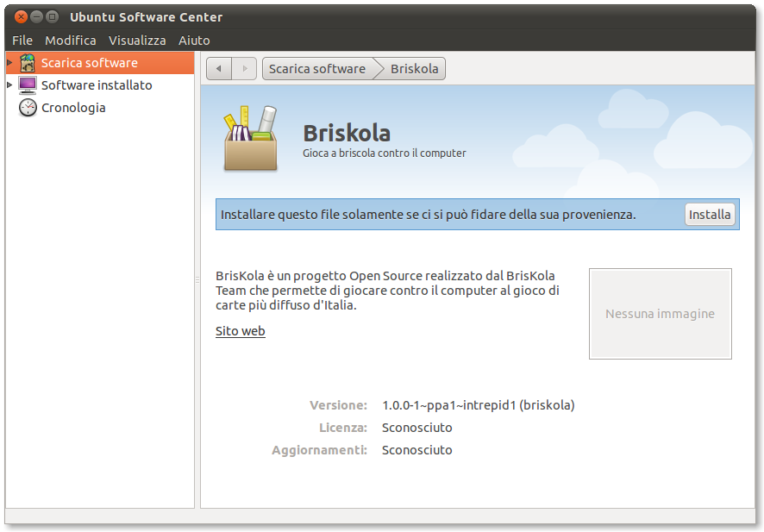Click the 'Aggiornamenti:' label

pyautogui.click(x=320, y=450)
